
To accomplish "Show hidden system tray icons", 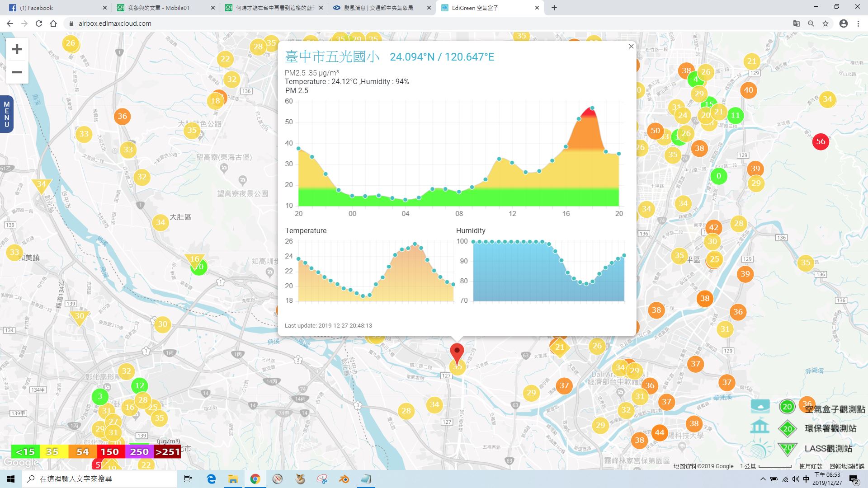I will point(763,479).
